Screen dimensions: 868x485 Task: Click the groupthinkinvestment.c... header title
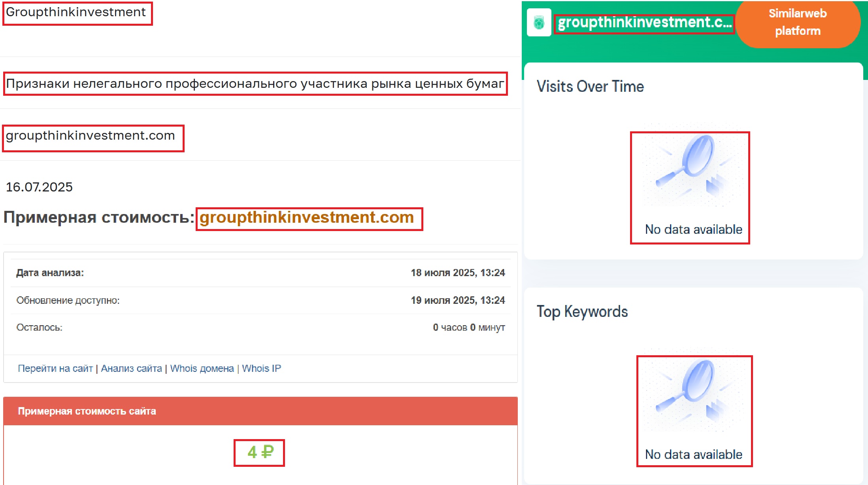644,23
